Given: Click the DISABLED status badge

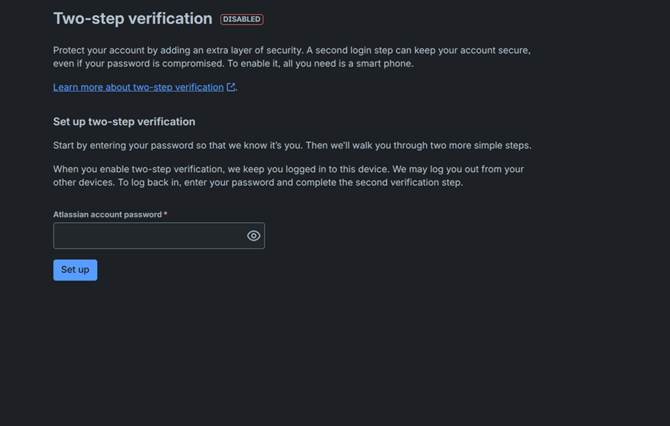Looking at the screenshot, I should (x=242, y=19).
